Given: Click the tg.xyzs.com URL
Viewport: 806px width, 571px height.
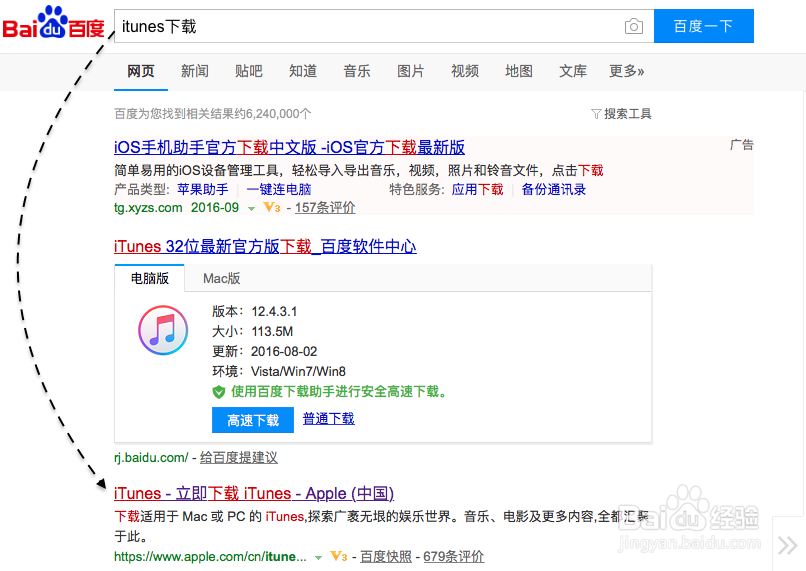Looking at the screenshot, I should (x=148, y=208).
